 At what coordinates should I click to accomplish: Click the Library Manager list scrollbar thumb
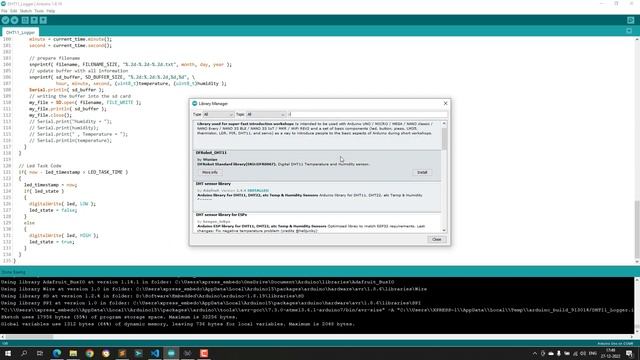[x=444, y=139]
